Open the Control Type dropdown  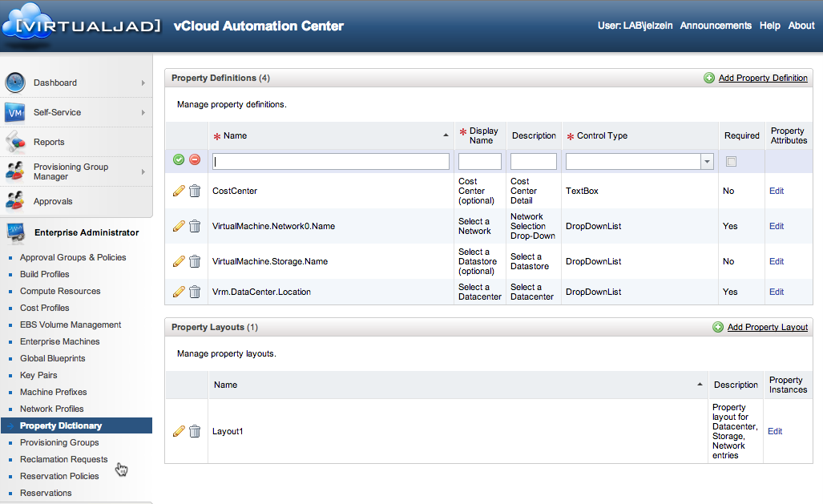(707, 162)
